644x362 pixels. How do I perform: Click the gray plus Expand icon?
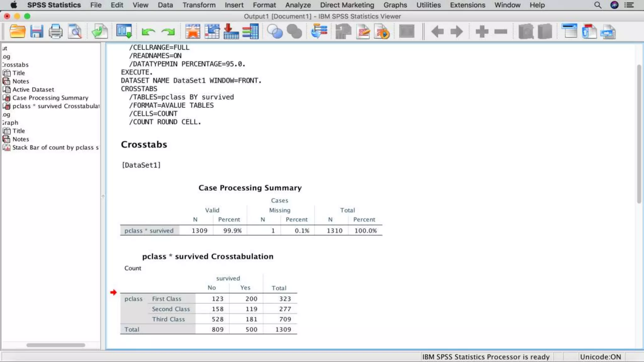point(481,31)
